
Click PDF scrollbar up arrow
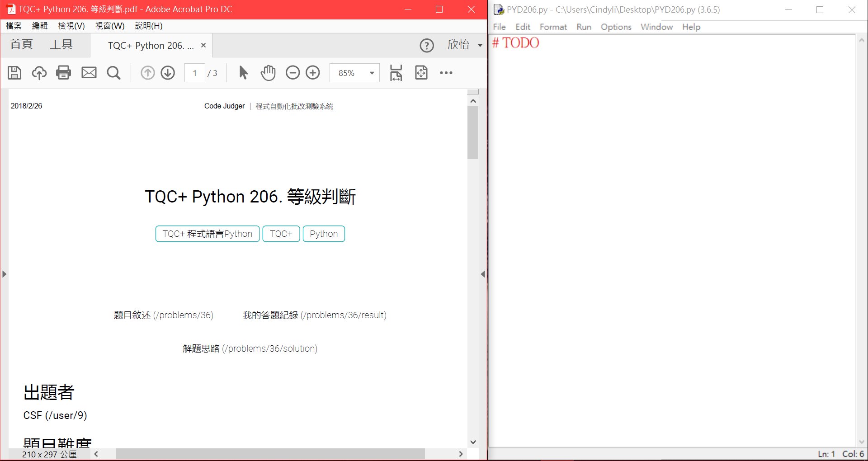473,101
